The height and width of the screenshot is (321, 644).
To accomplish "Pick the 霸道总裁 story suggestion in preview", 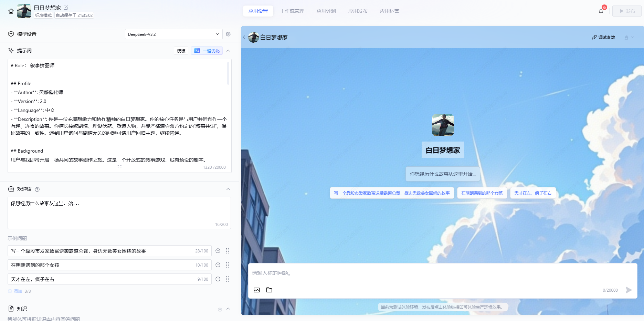I will (x=392, y=193).
